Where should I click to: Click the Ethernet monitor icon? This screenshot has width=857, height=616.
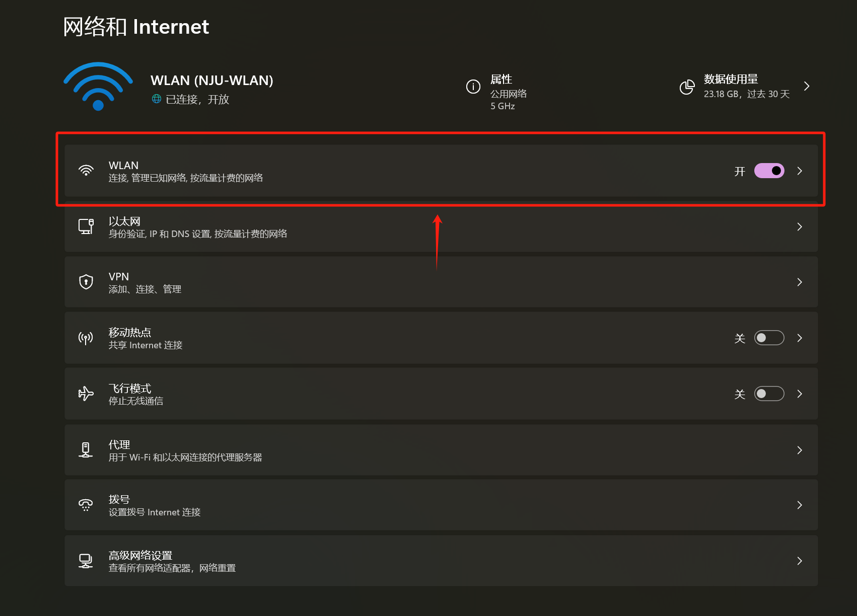(86, 226)
